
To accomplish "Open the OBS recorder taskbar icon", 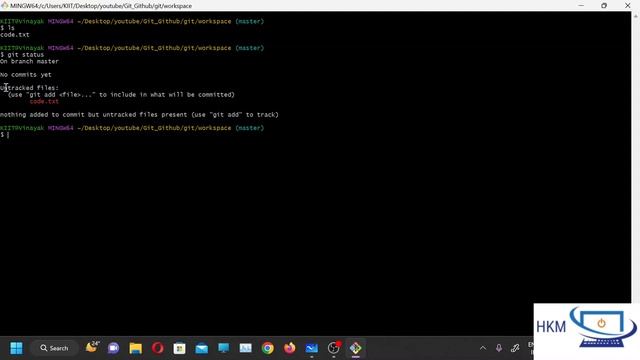I will [334, 348].
